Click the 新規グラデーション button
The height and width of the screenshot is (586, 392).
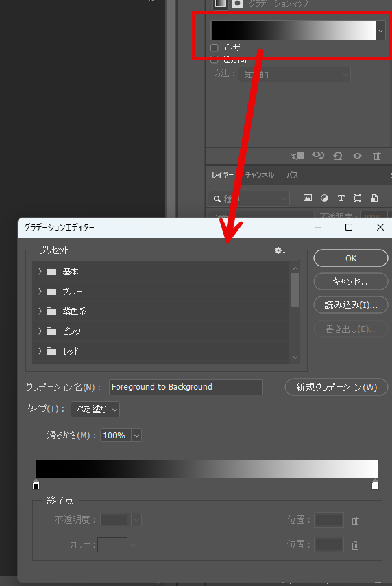336,387
